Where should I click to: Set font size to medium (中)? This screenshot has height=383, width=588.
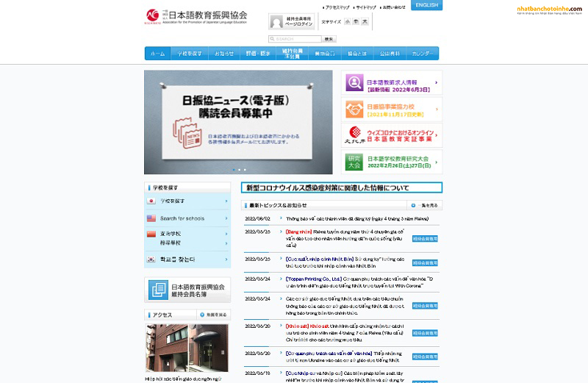coord(356,22)
